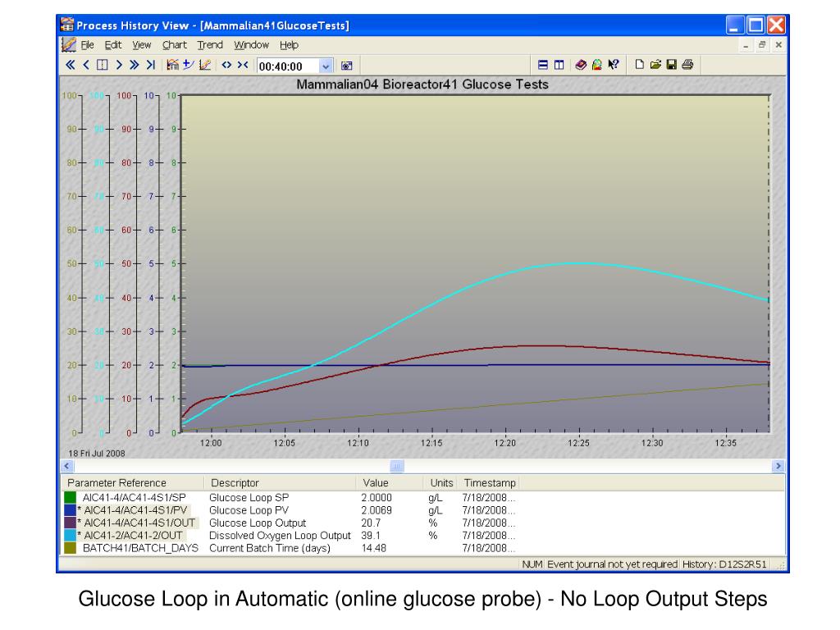
Task: Step back with the single left arrow
Action: point(86,66)
